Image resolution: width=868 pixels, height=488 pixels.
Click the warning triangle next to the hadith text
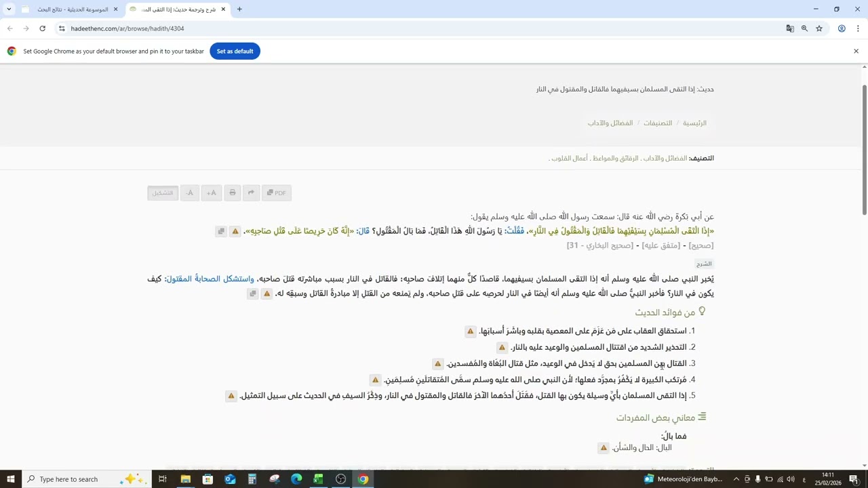coord(235,232)
